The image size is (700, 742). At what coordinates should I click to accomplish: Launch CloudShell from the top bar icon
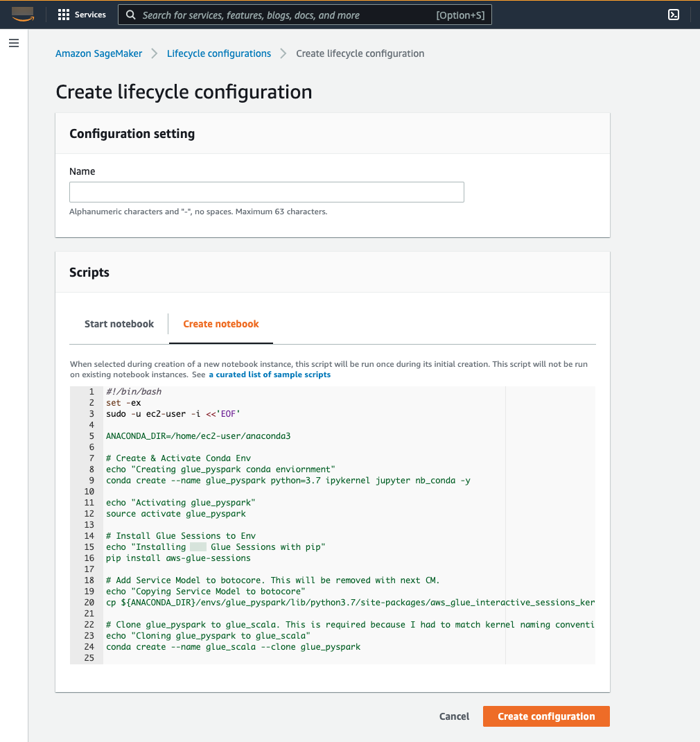click(x=673, y=15)
